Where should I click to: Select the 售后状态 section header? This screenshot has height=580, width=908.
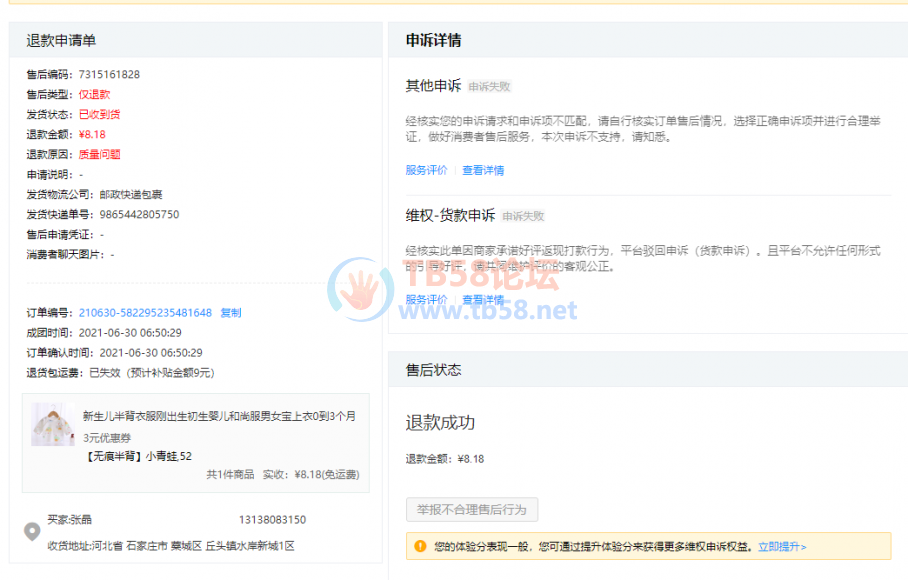point(433,370)
